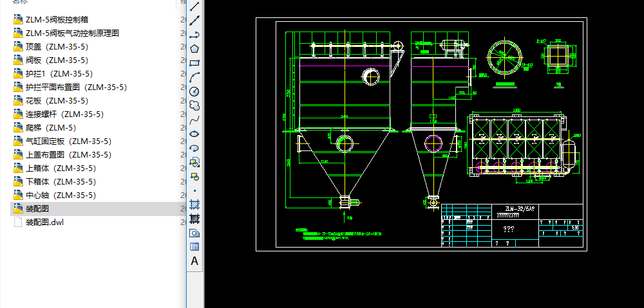Select file 上盖布置图 (ZLM-35-5)

(x=68, y=155)
